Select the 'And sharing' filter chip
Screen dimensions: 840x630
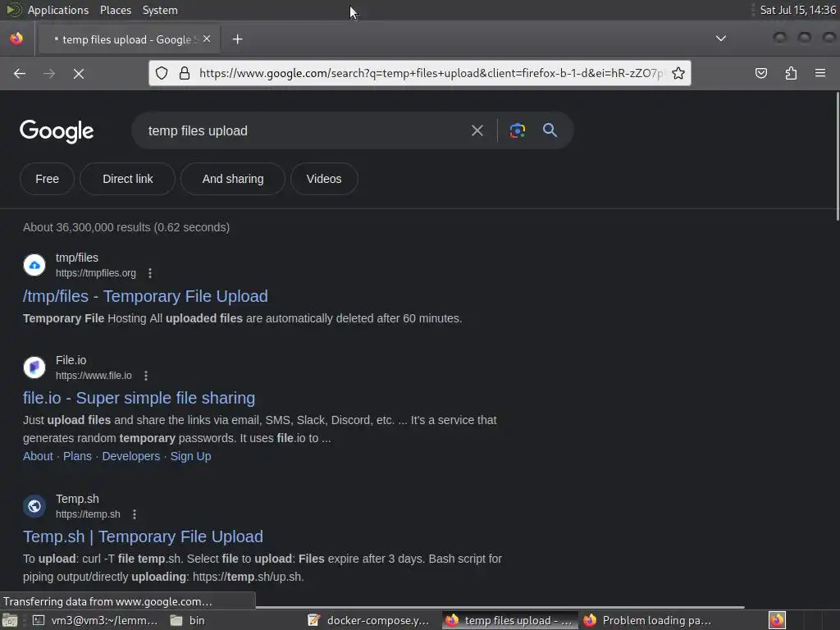point(233,179)
